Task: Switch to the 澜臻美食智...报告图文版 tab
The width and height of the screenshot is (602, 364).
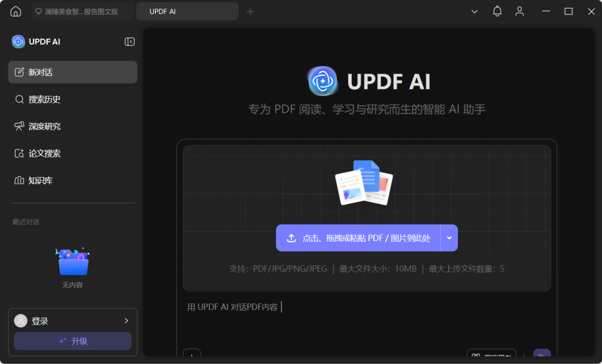Action: 82,11
